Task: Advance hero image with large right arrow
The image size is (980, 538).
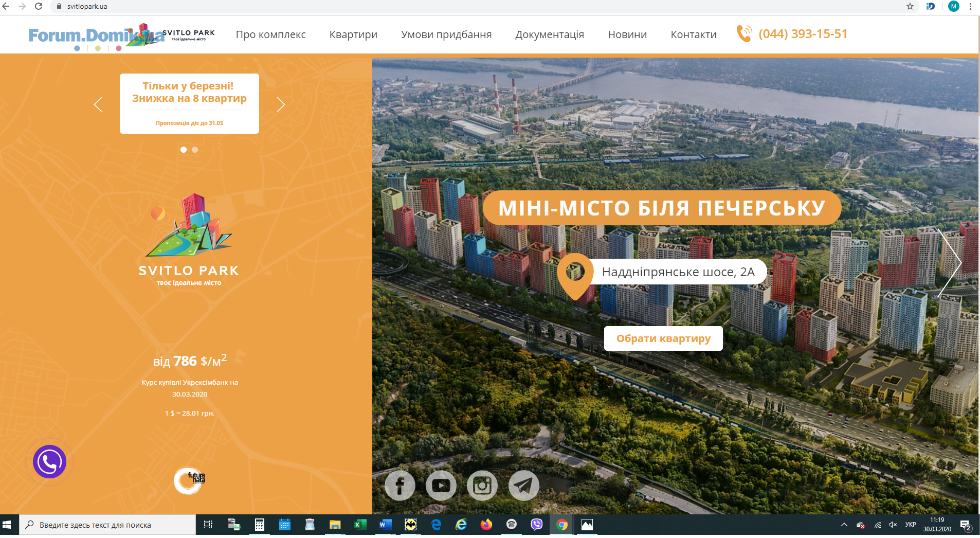Action: (x=949, y=262)
